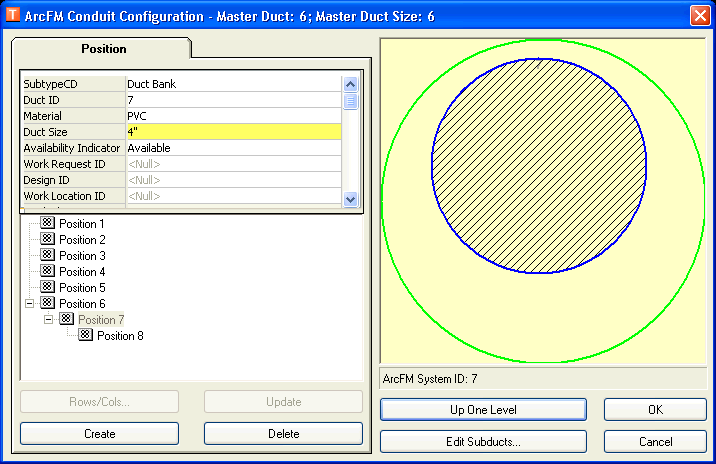Click the Position 1 duct icon
The height and width of the screenshot is (464, 716).
[x=47, y=223]
